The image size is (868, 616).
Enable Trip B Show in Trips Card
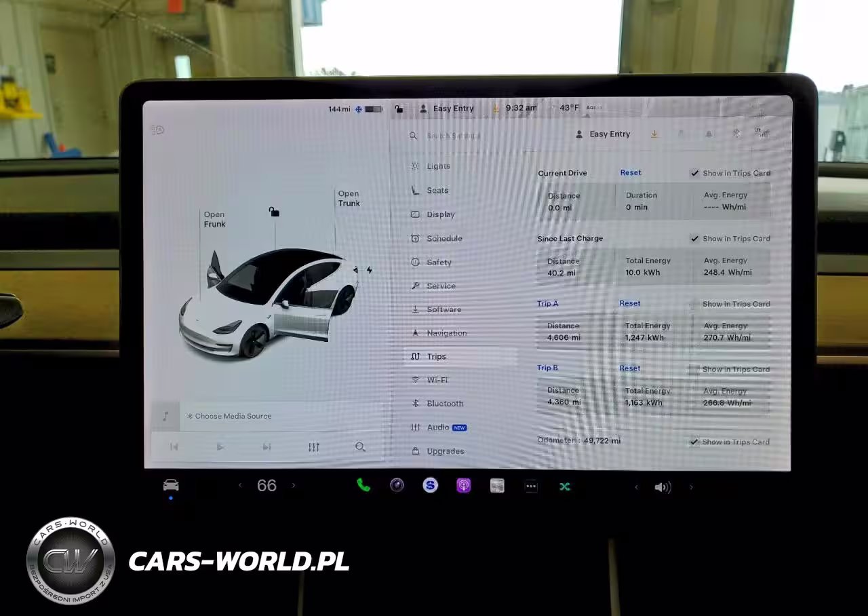[693, 369]
